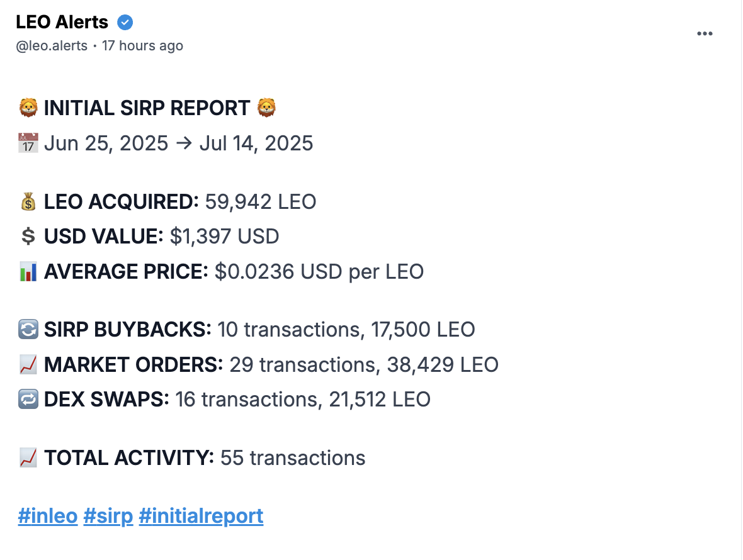Click the lion emoji after INITIAL SIRP REPORT
743x560 pixels.
pyautogui.click(x=266, y=108)
